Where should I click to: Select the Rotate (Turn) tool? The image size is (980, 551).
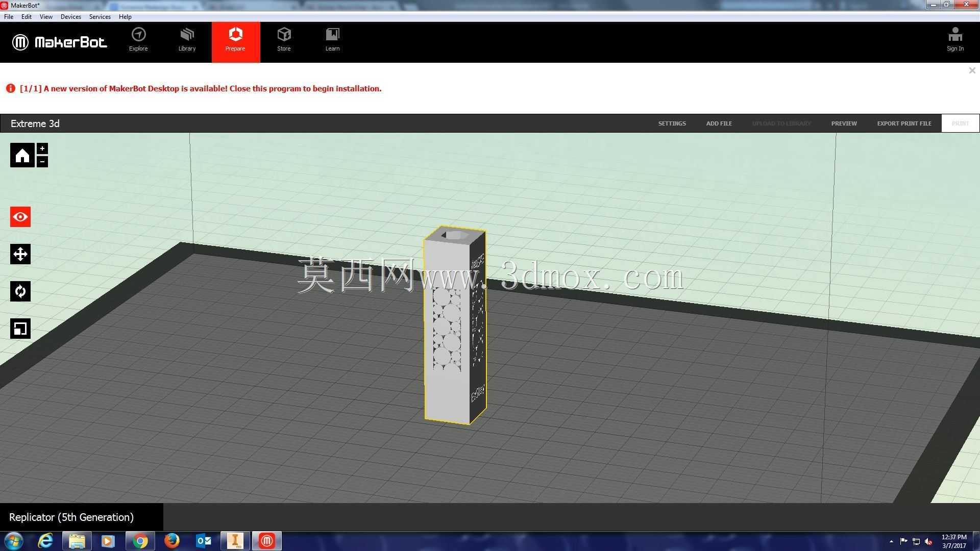tap(20, 291)
